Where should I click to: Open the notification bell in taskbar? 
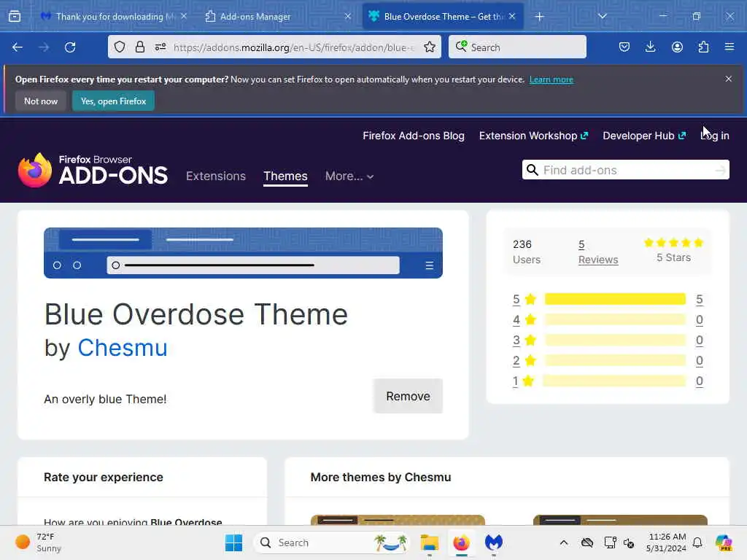click(697, 542)
